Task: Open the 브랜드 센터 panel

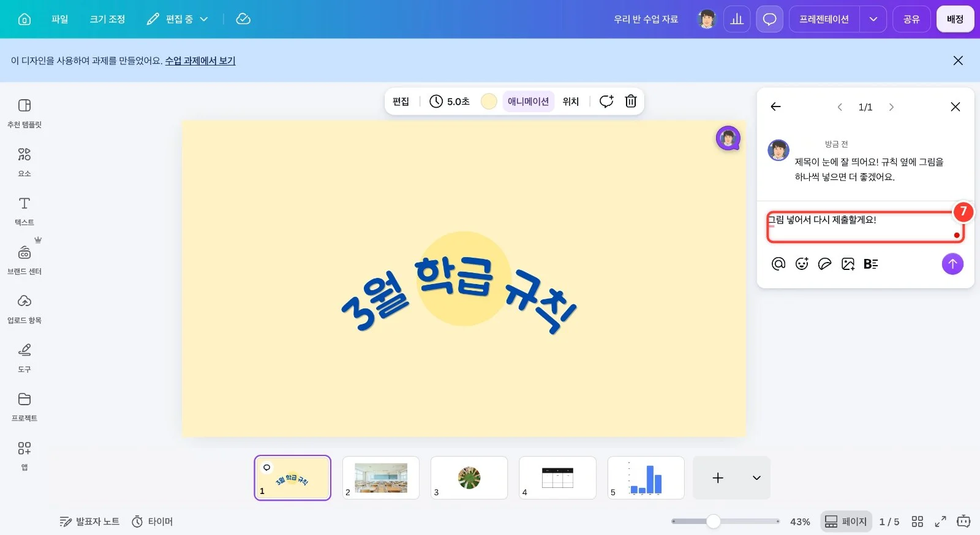Action: [24, 260]
